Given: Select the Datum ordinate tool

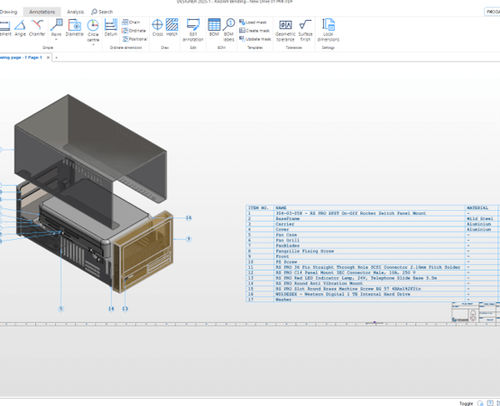Looking at the screenshot, I should [x=111, y=28].
